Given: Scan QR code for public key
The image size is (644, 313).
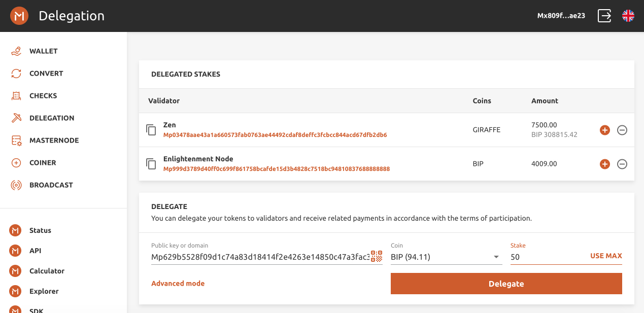Looking at the screenshot, I should coord(377,257).
